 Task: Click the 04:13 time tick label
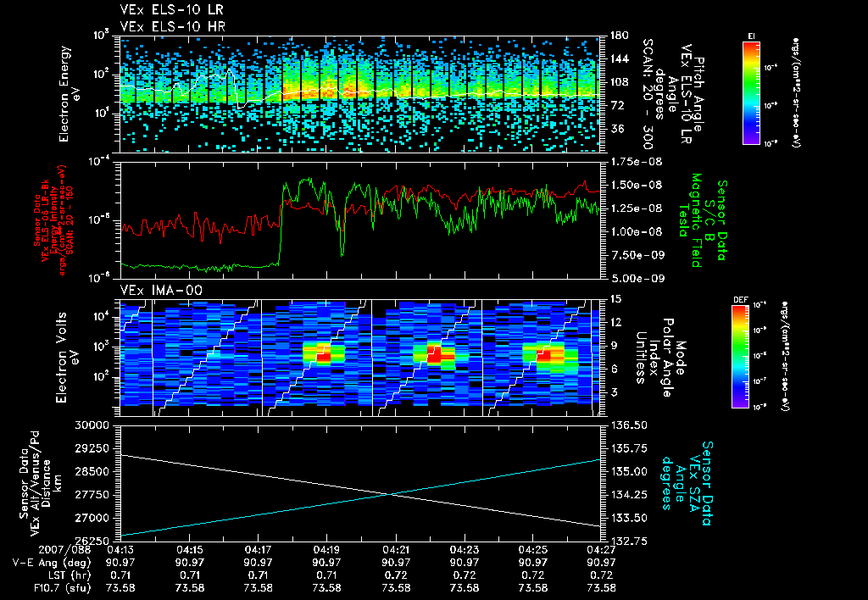[x=120, y=550]
